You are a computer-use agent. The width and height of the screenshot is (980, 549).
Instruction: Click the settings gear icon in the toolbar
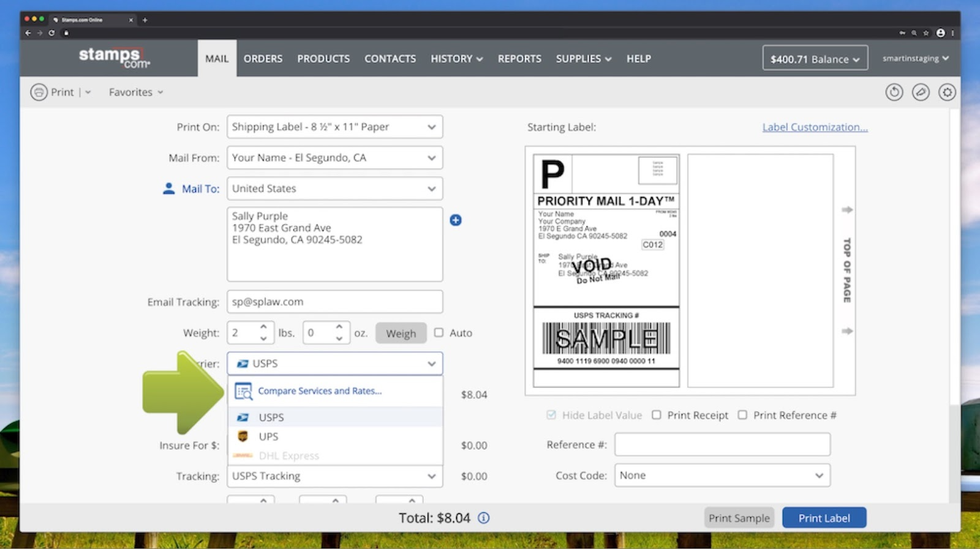947,92
